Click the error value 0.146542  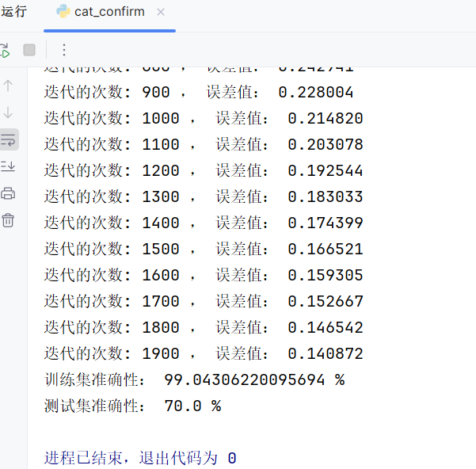click(326, 327)
